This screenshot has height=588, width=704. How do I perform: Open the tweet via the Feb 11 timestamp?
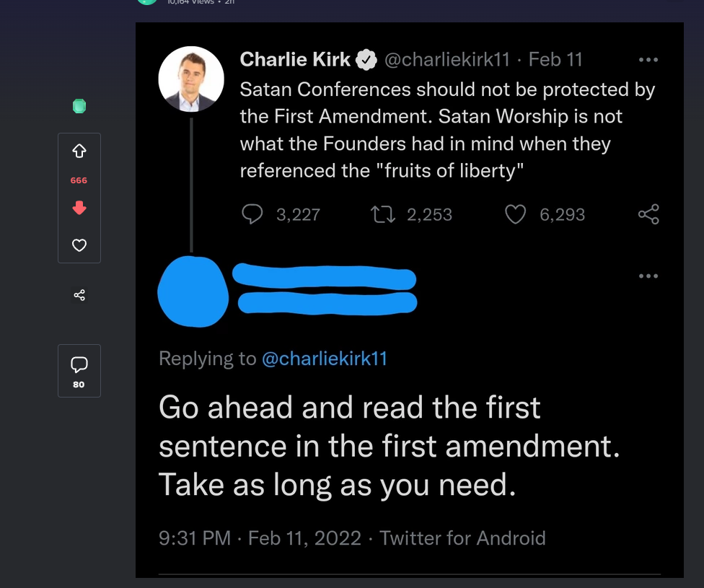[x=555, y=60]
